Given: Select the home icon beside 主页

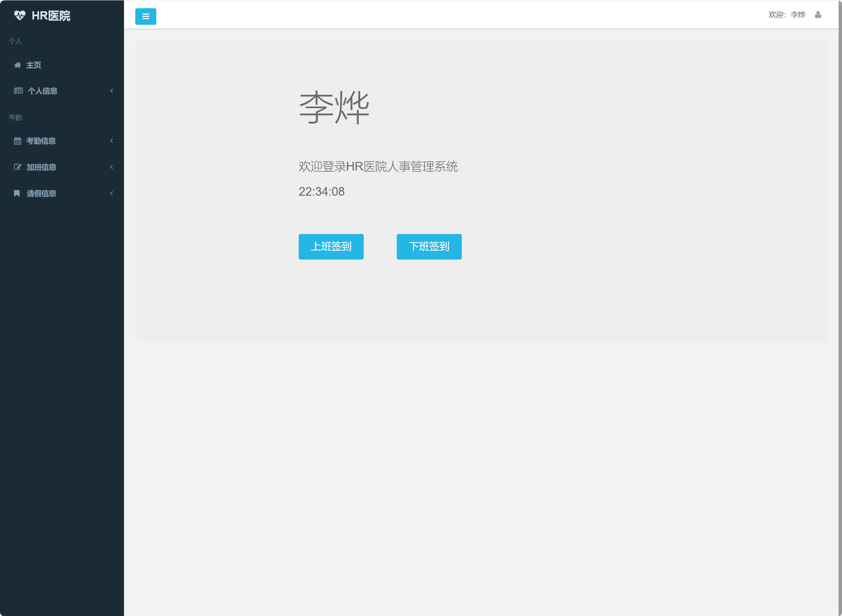Looking at the screenshot, I should click(18, 65).
